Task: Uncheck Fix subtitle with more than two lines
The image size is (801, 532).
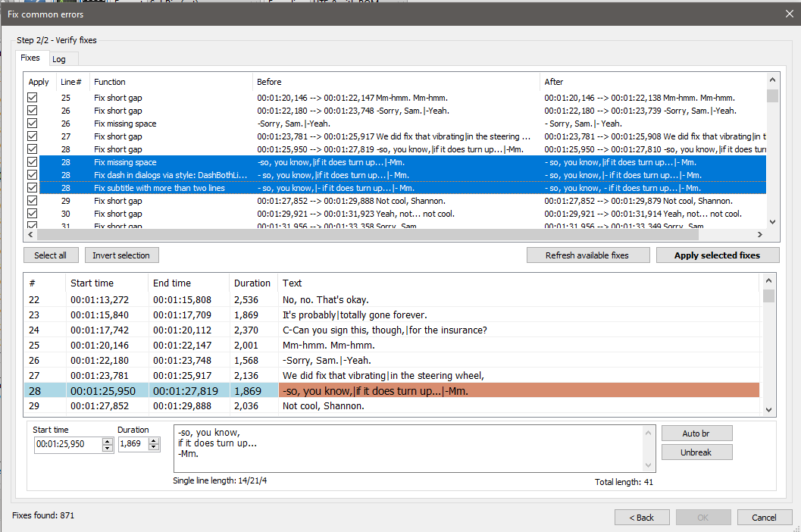Action: click(32, 187)
